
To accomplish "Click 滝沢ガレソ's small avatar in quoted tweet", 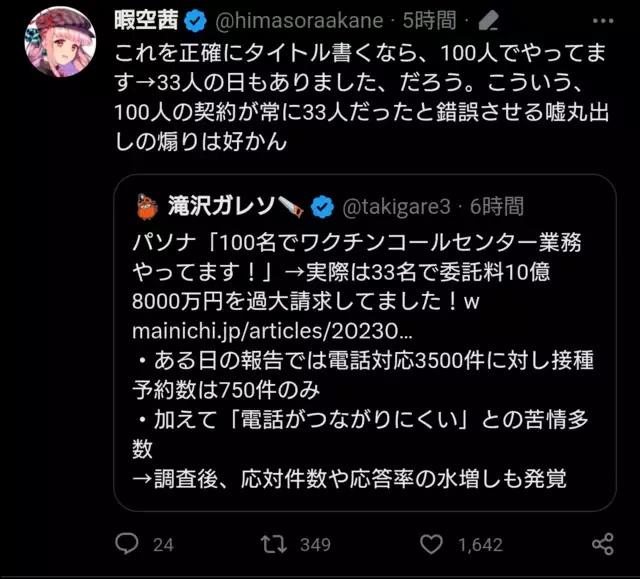I will point(147,207).
